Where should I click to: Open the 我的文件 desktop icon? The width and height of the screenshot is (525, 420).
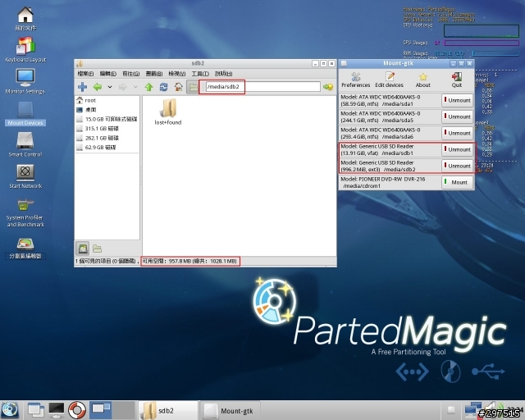pyautogui.click(x=25, y=19)
